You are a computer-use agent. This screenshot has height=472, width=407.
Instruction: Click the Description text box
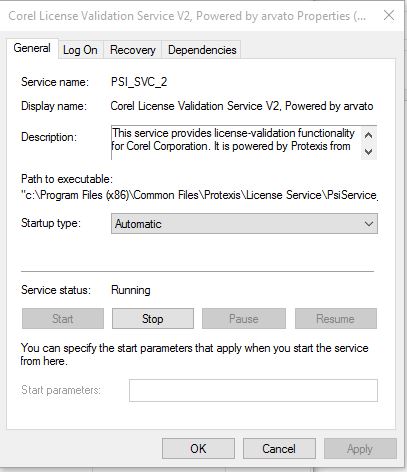coord(236,143)
